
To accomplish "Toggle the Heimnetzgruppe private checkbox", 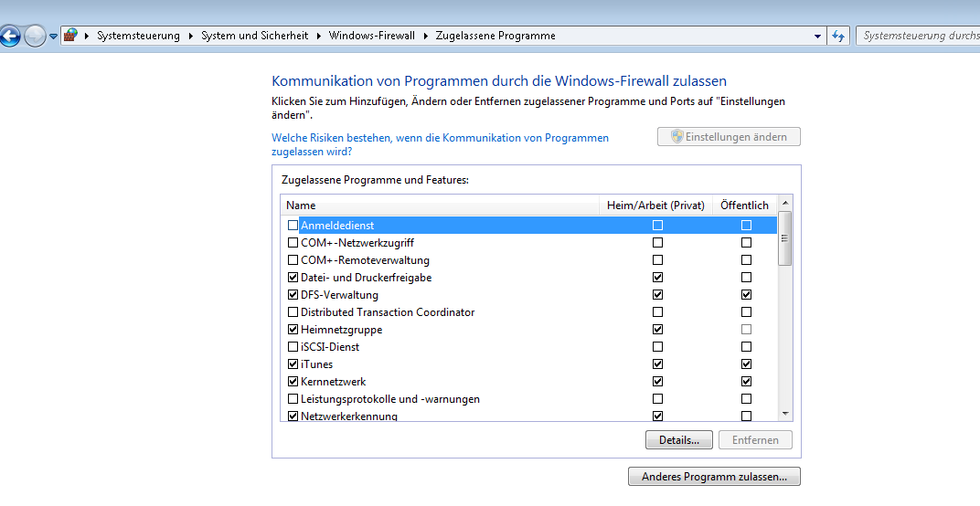I will pyautogui.click(x=657, y=329).
